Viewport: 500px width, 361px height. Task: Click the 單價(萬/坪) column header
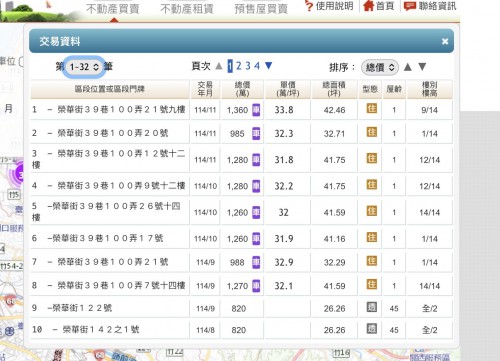288,89
